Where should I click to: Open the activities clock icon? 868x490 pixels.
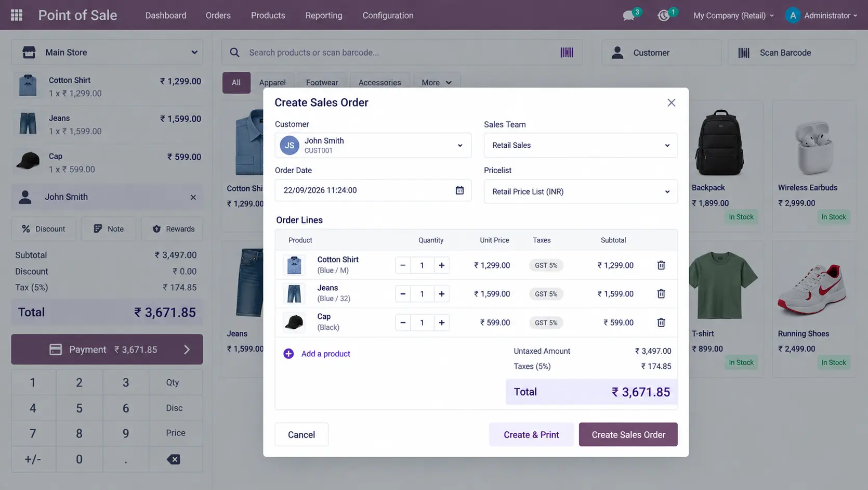point(663,16)
